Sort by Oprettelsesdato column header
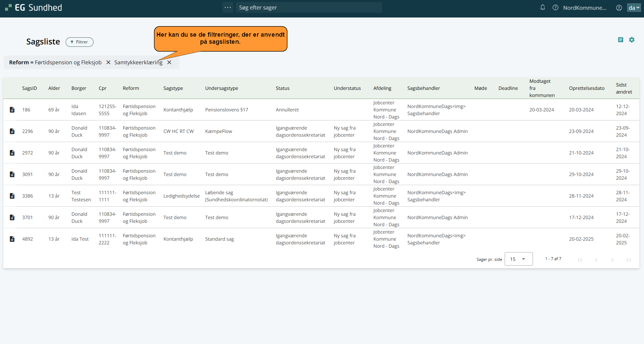The width and height of the screenshot is (644, 344). tap(587, 88)
